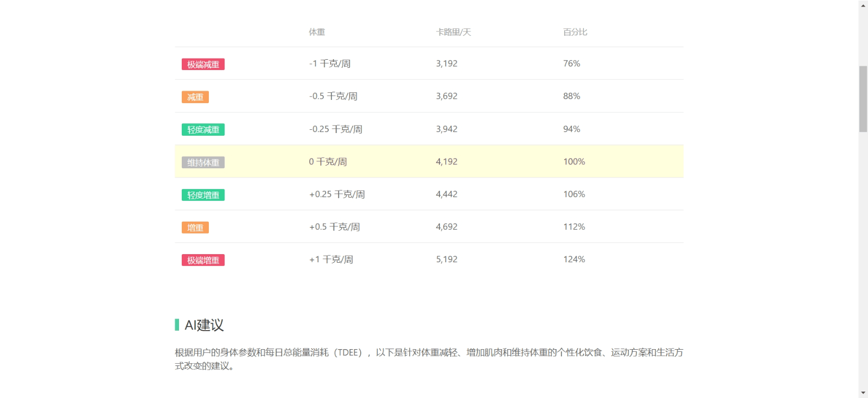Select the 体重 column header
Viewport: 868px width, 398px height.
[x=317, y=32]
